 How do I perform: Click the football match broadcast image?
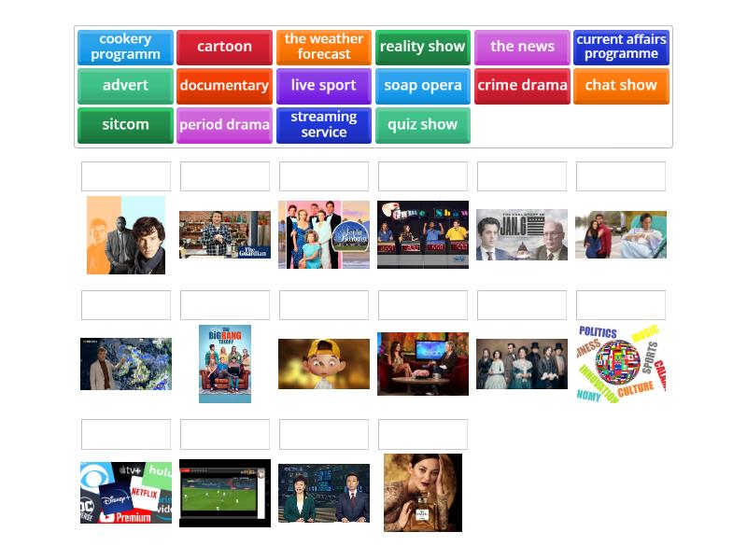click(x=225, y=493)
